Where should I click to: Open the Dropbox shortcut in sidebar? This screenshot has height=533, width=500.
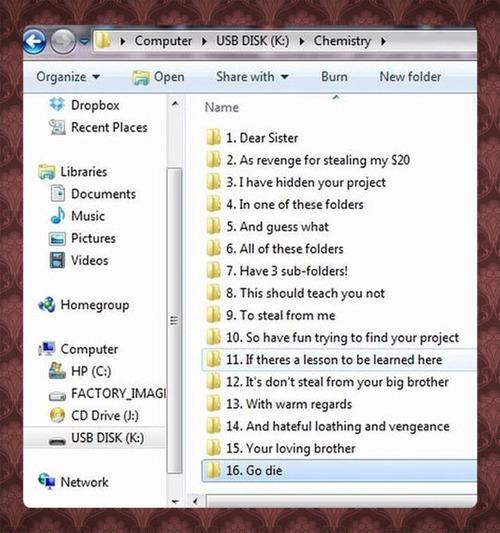[x=84, y=105]
